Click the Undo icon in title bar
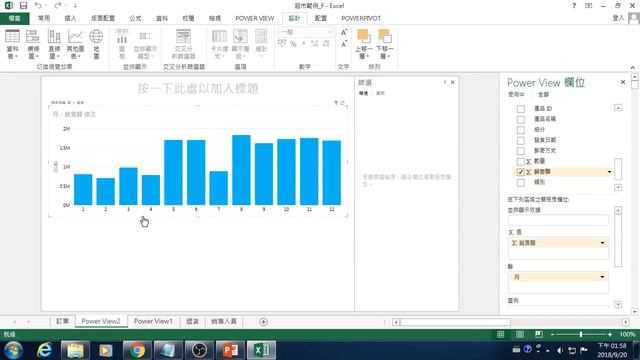This screenshot has height=360, width=640. coord(38,6)
